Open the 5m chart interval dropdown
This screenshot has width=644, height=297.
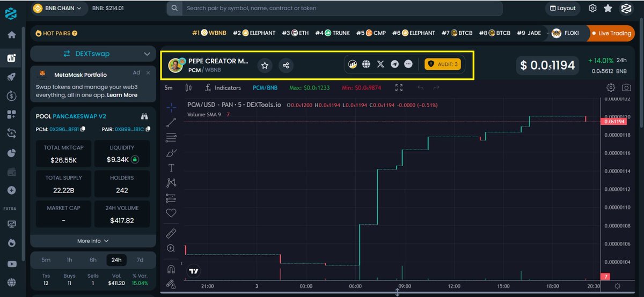pos(169,87)
